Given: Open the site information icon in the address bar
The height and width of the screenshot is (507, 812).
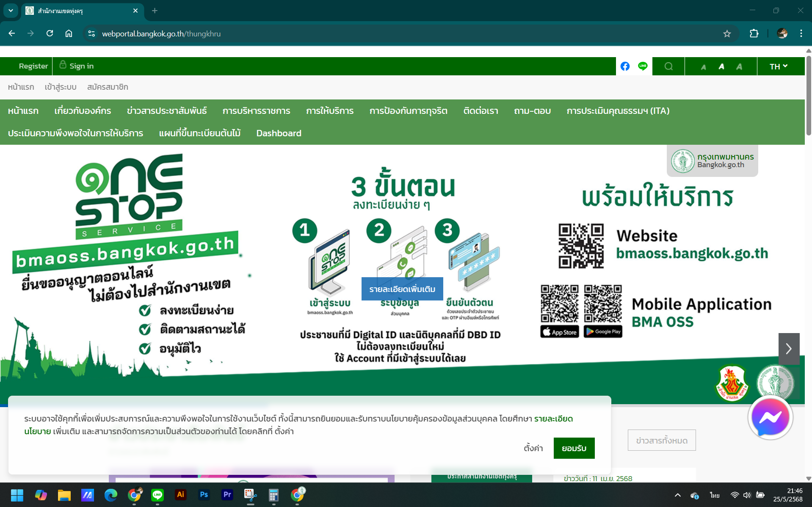Looking at the screenshot, I should [91, 33].
